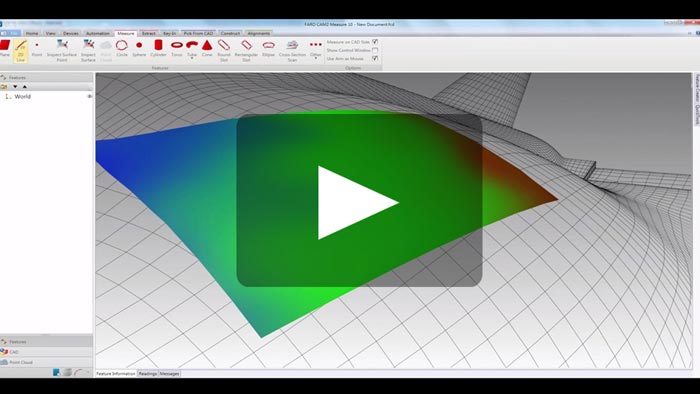Select the Torus measure tool
700x394 pixels.
point(177,48)
